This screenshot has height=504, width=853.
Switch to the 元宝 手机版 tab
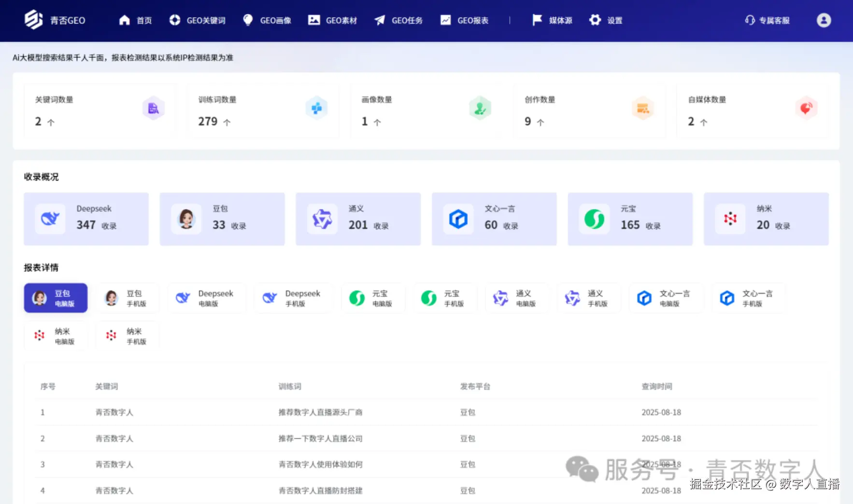(445, 298)
